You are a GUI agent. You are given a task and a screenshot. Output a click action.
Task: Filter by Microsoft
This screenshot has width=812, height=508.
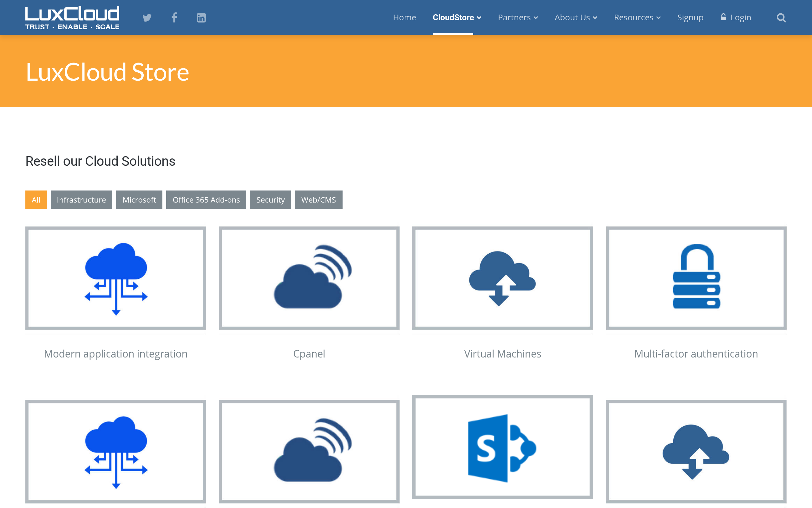(x=139, y=200)
